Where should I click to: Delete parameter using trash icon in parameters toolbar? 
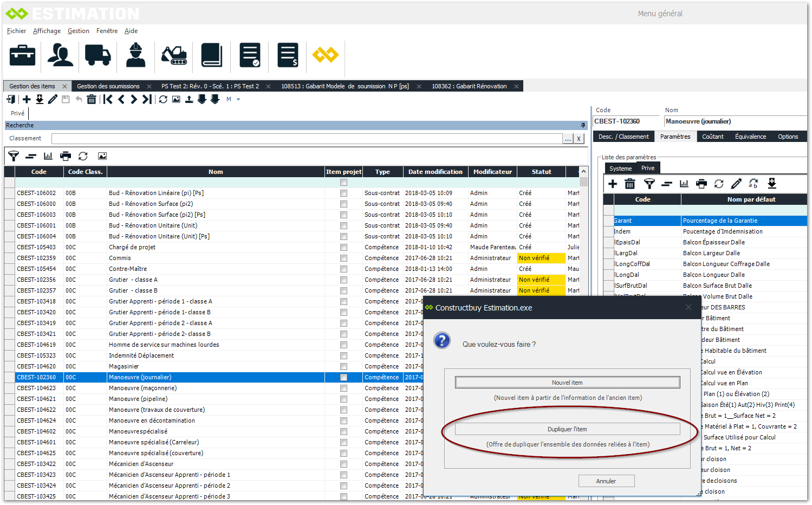[x=629, y=184]
